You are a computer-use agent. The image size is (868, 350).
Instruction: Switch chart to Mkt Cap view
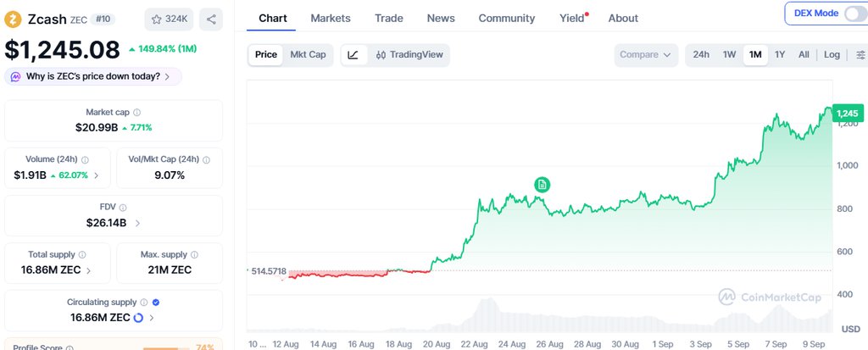(308, 55)
